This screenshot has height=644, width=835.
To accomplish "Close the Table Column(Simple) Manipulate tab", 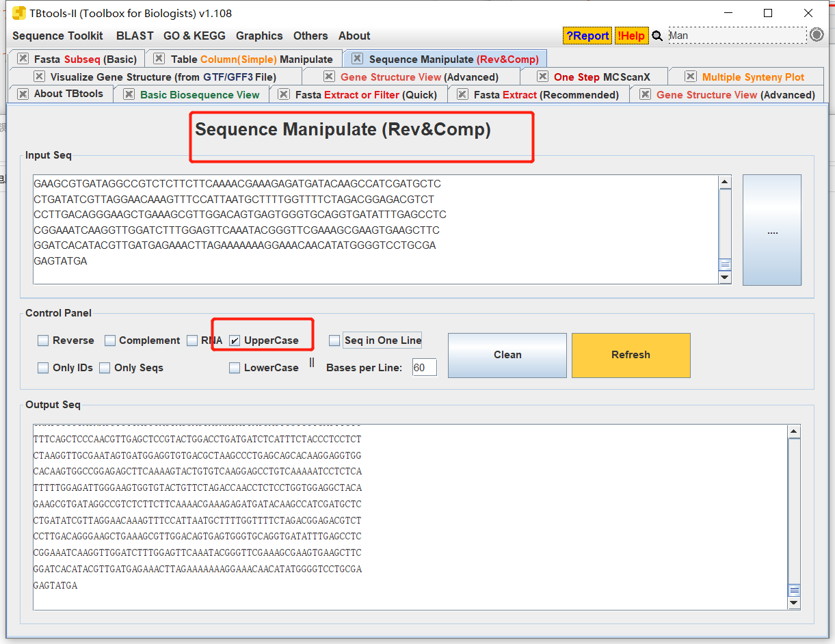I will pyautogui.click(x=159, y=59).
